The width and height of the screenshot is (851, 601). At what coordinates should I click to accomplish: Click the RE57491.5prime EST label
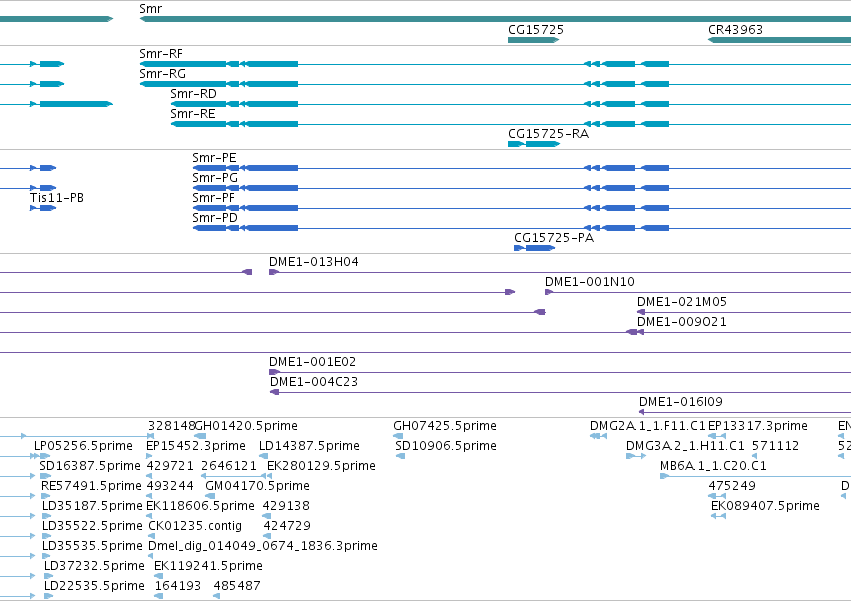pyautogui.click(x=91, y=486)
